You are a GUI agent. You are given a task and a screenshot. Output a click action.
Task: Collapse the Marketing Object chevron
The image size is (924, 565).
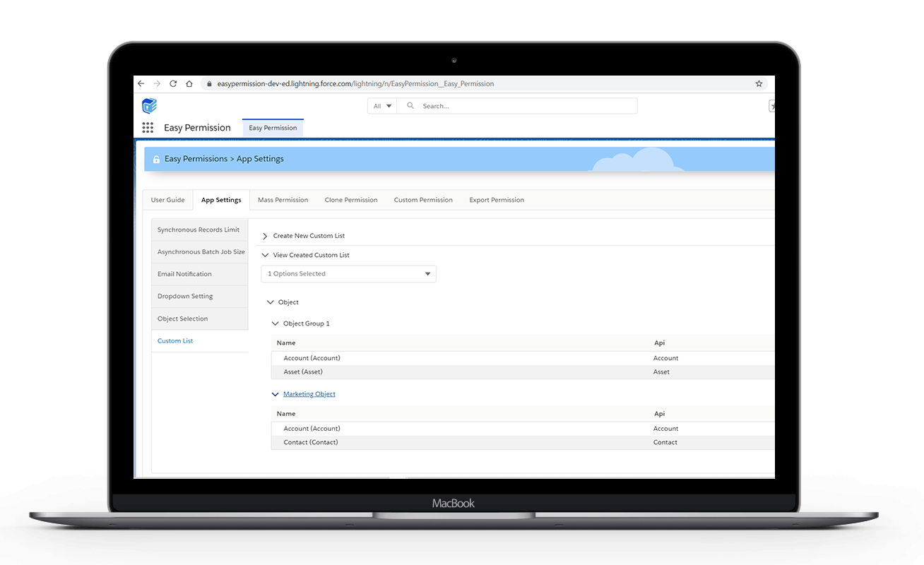click(x=276, y=394)
